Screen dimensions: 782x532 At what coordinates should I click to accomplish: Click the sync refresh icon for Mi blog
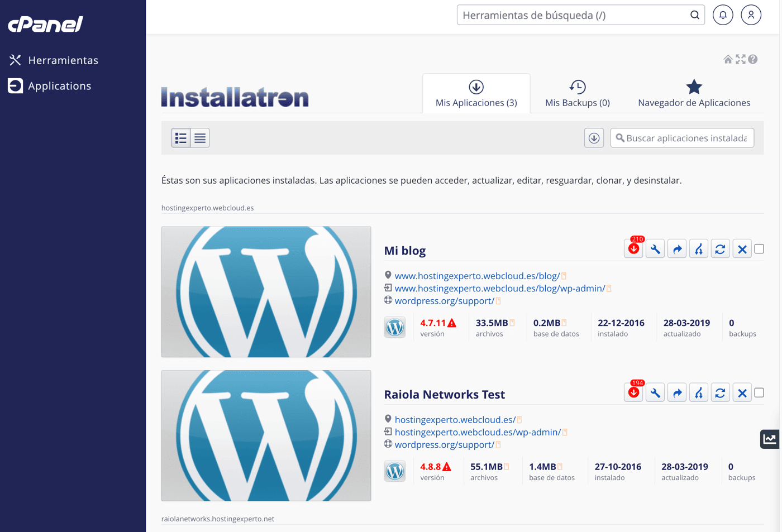tap(721, 249)
